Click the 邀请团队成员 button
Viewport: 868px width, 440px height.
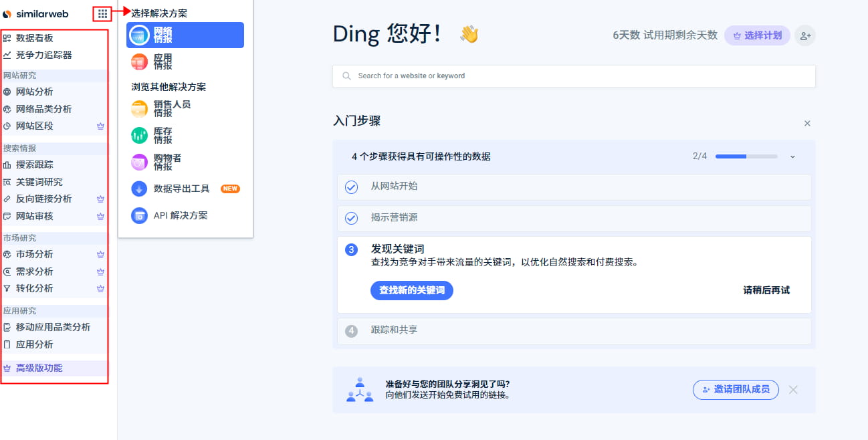coord(736,389)
